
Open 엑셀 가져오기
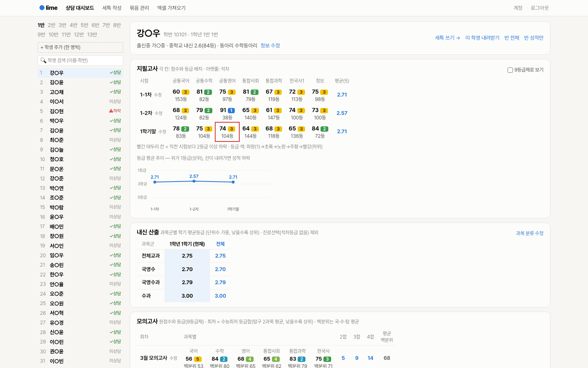(x=171, y=8)
